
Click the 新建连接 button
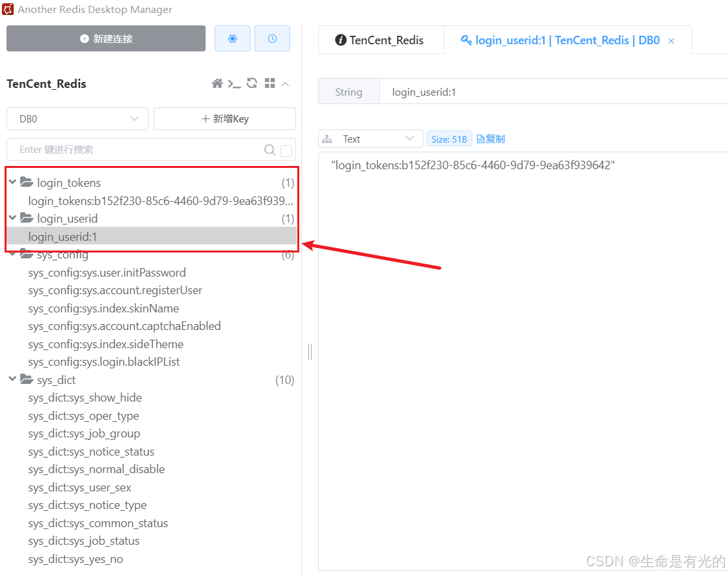106,38
